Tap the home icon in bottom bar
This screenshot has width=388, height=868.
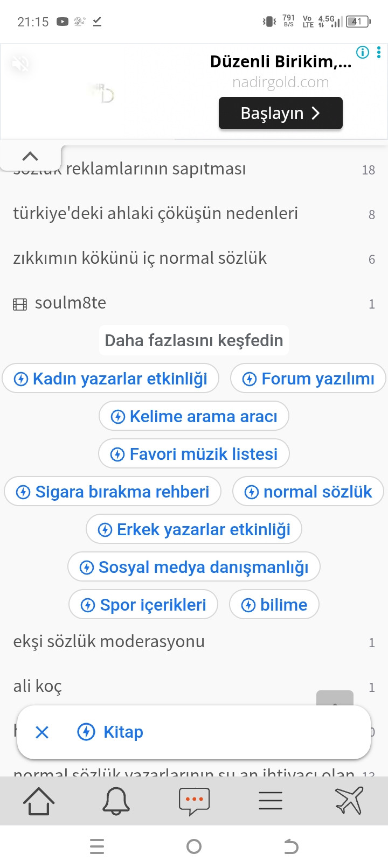point(39,801)
